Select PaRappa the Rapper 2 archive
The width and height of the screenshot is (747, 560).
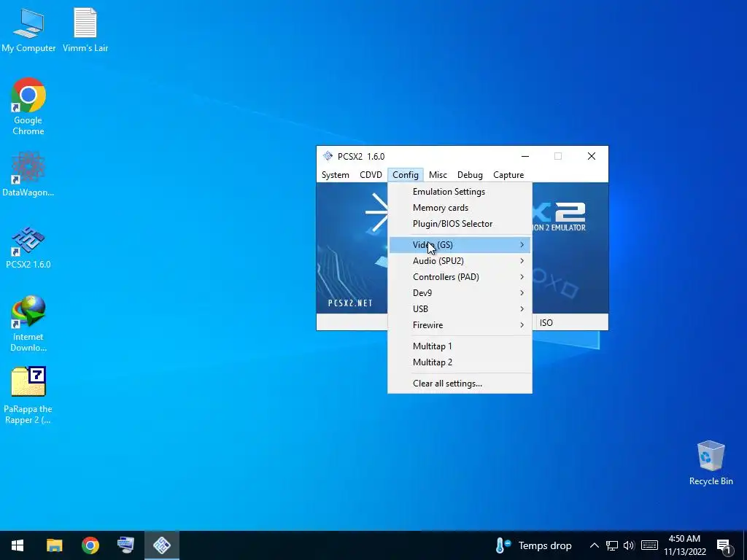[x=28, y=395]
